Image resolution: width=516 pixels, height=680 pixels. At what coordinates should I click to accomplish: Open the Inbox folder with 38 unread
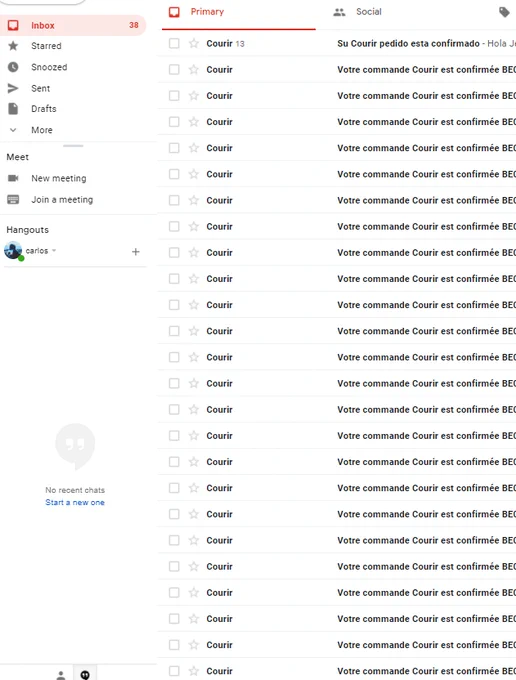pos(73,25)
